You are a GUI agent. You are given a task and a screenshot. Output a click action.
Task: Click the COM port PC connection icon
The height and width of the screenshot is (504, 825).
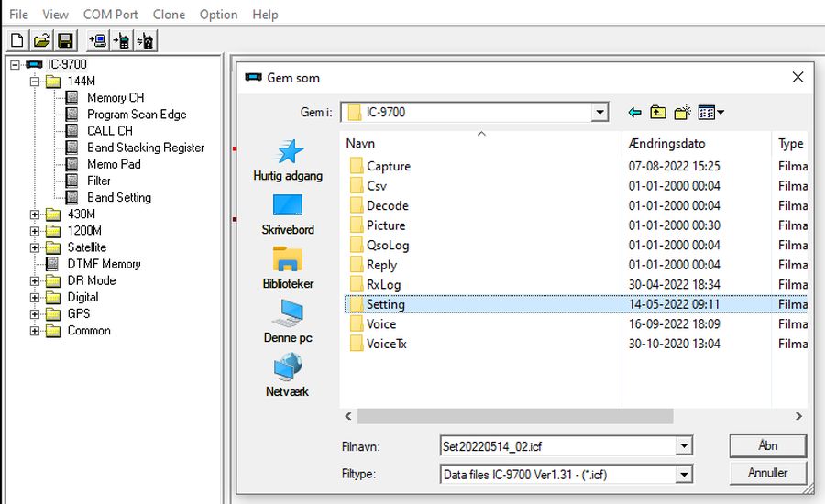point(98,40)
